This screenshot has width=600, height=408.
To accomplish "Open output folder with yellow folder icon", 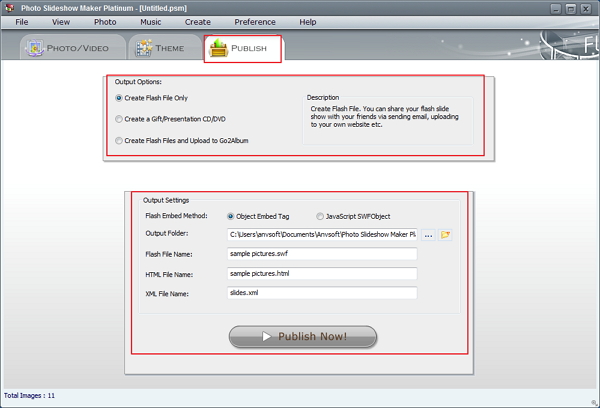I will [x=445, y=235].
